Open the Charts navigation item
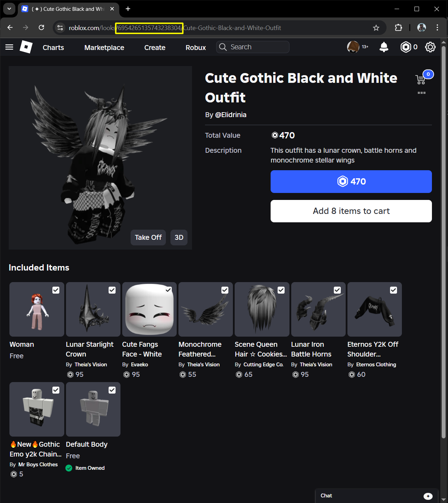The width and height of the screenshot is (448, 503). (x=53, y=48)
